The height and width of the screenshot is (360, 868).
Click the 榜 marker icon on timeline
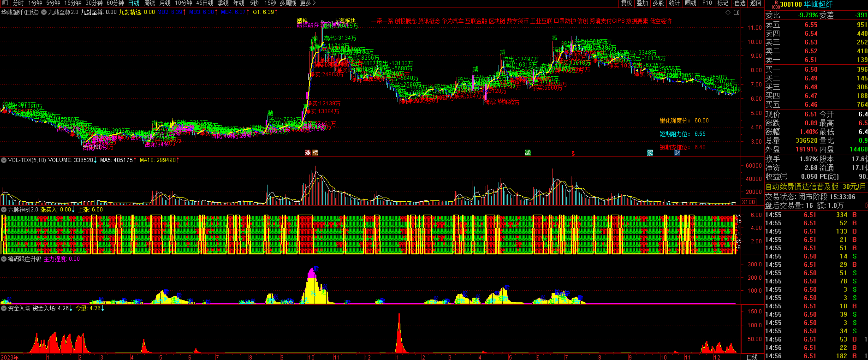pyautogui.click(x=315, y=153)
